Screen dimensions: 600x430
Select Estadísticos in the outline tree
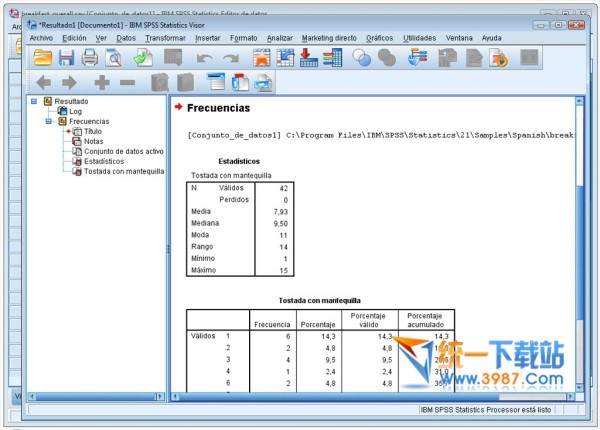coord(104,161)
